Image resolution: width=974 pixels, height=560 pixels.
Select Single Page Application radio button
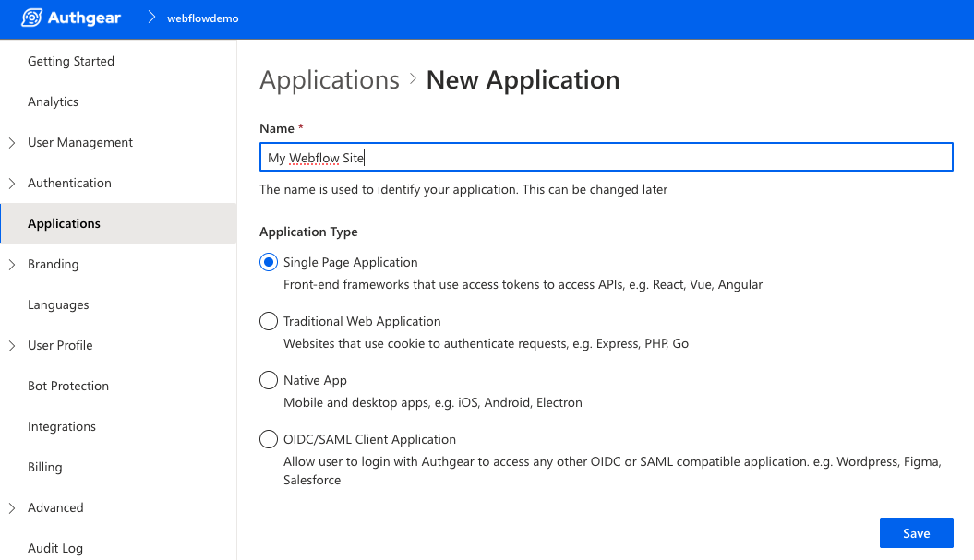click(x=269, y=262)
